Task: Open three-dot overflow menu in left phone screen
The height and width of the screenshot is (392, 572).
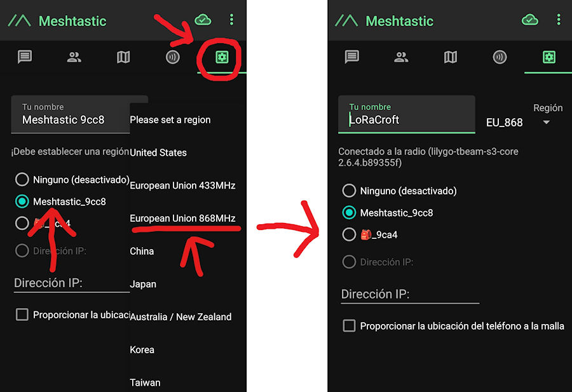Action: coord(231,20)
